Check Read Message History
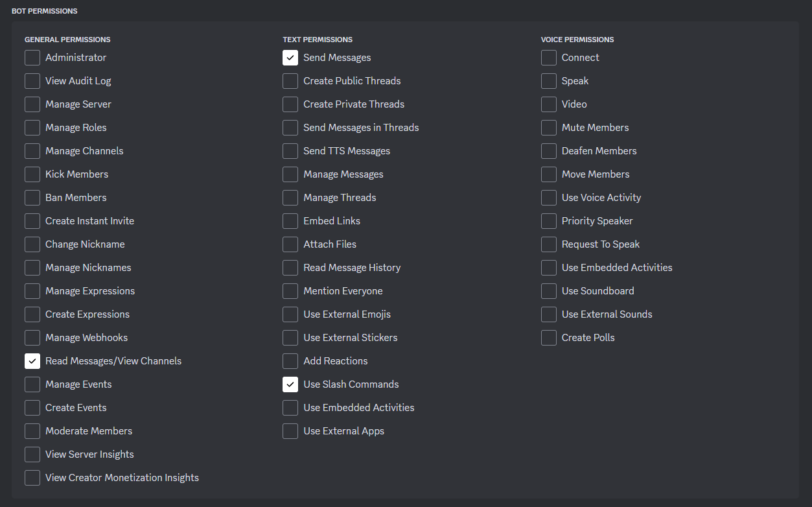Screen dimensions: 812x507 click(x=290, y=268)
